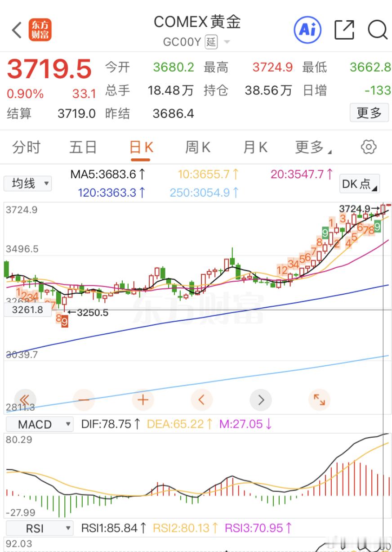392x552 pixels.
Task: Zoom in chart with plus button
Action: 143,399
